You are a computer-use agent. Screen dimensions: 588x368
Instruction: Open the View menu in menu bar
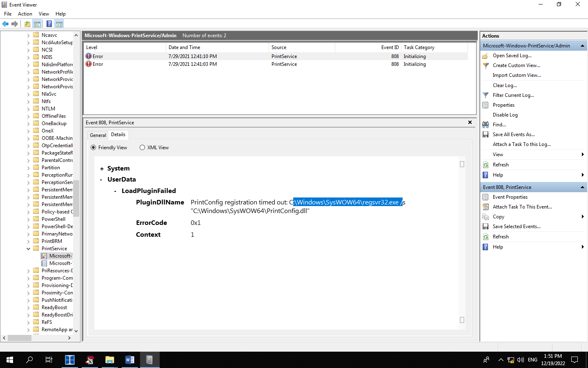44,14
